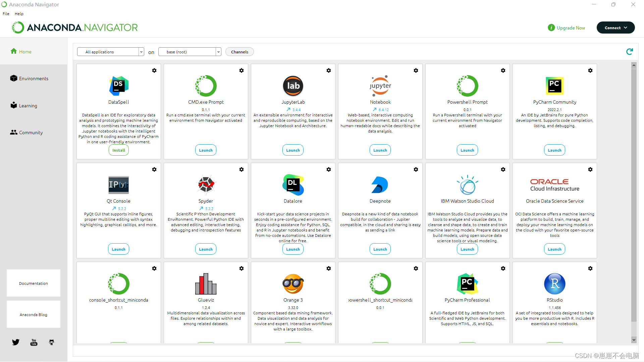The height and width of the screenshot is (362, 644).
Task: Open settings gear on Notebook card
Action: pyautogui.click(x=416, y=70)
